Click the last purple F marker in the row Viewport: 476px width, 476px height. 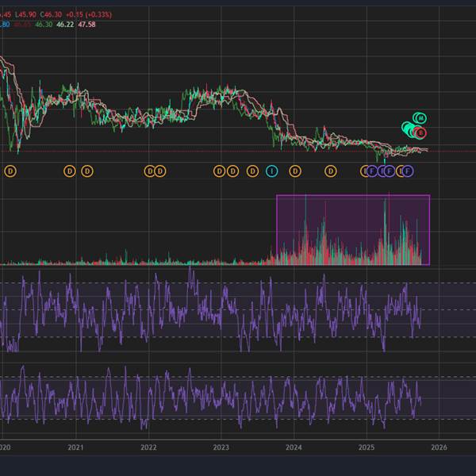pyautogui.click(x=408, y=171)
